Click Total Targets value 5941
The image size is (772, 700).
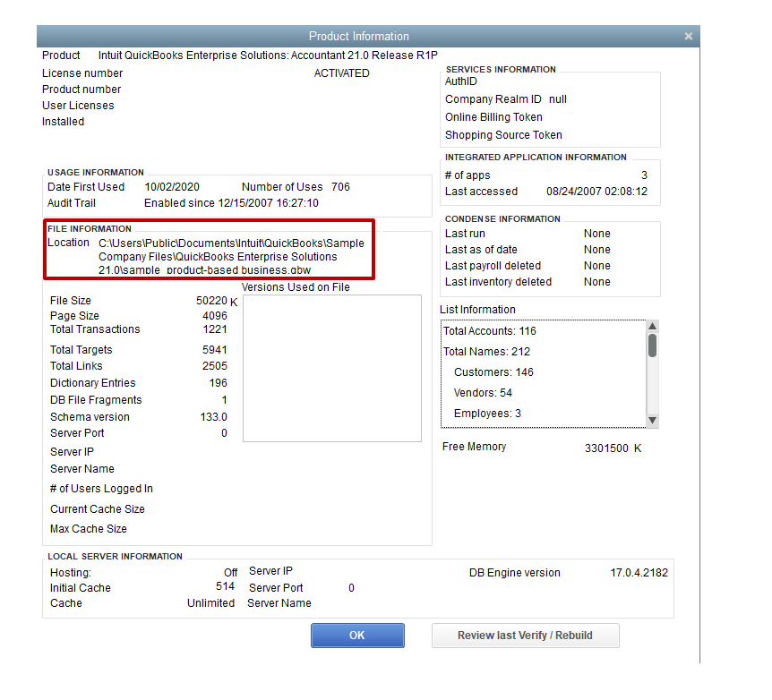click(x=215, y=349)
